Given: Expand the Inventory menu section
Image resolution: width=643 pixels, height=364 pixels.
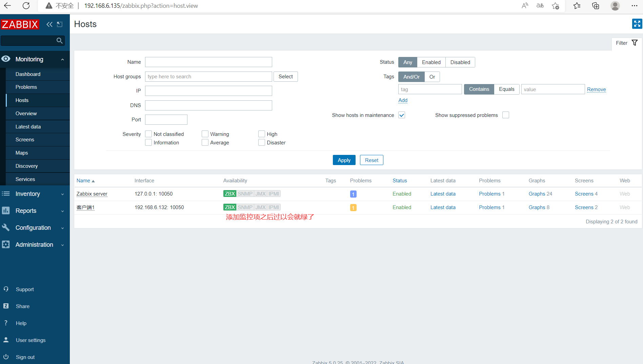Looking at the screenshot, I should (62, 194).
